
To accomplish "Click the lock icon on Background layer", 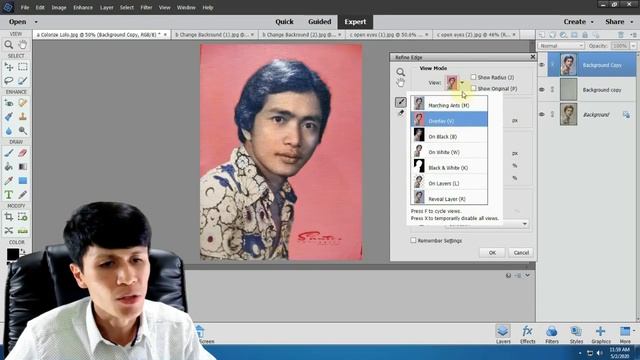I will point(626,115).
